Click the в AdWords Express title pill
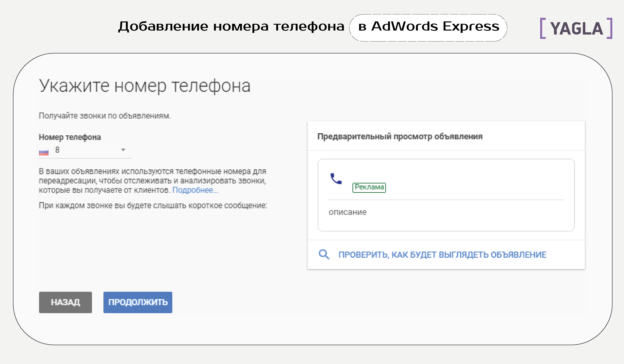The height and width of the screenshot is (364, 624). coord(428,28)
